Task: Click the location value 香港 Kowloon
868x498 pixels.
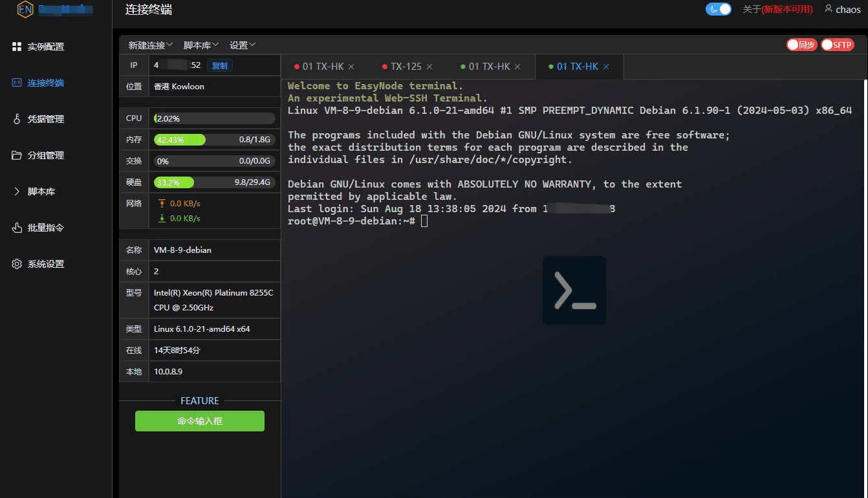Action: coord(179,86)
